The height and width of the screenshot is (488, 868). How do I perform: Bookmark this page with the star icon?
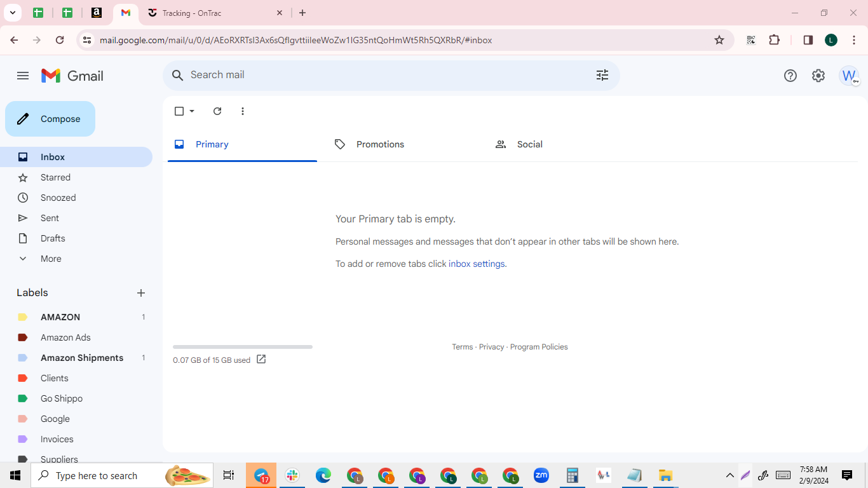pos(719,40)
